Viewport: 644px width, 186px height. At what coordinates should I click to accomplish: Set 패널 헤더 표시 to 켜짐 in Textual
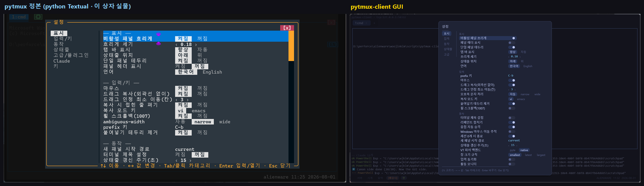[180, 66]
